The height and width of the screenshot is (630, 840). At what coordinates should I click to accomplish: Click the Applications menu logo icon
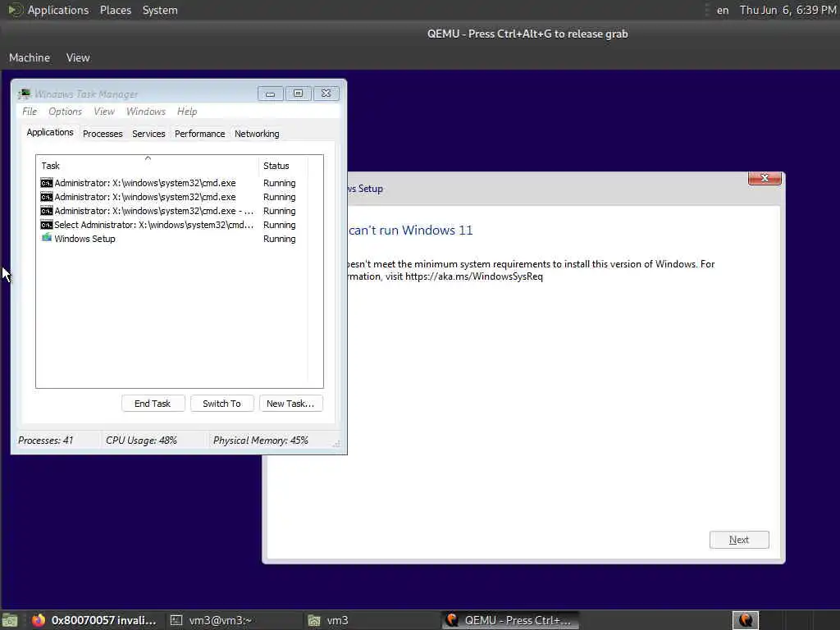pos(16,10)
